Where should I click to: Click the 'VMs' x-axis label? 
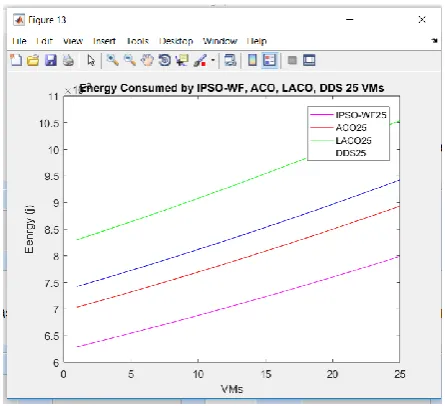232,389
